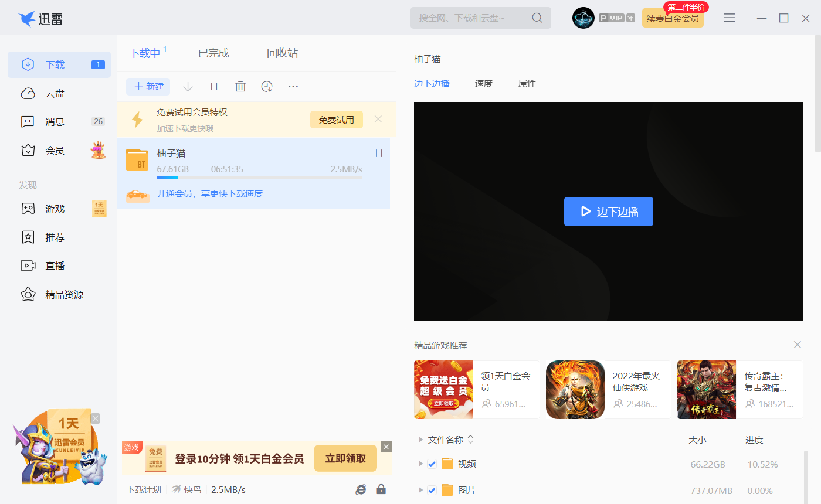The height and width of the screenshot is (504, 821).
Task: Click the VIP badge icon
Action: pyautogui.click(x=617, y=18)
